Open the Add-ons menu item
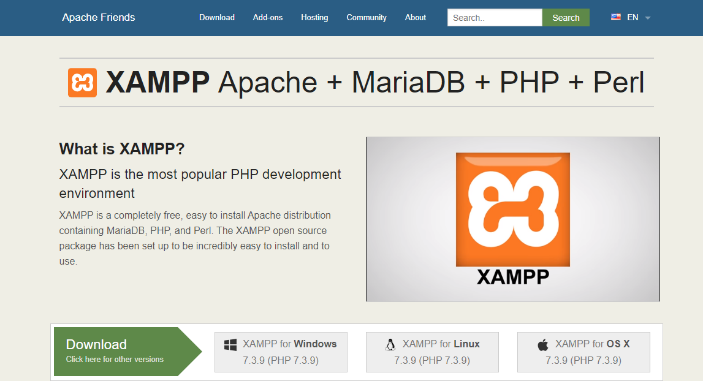 point(268,17)
